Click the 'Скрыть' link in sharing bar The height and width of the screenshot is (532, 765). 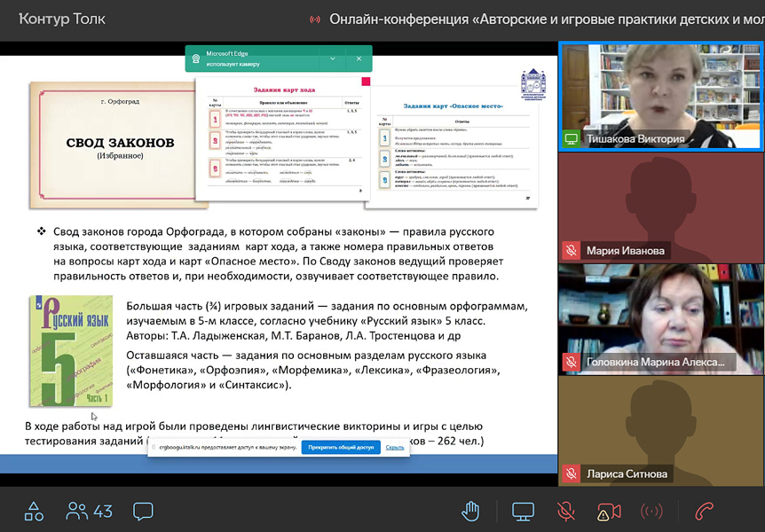(x=395, y=448)
